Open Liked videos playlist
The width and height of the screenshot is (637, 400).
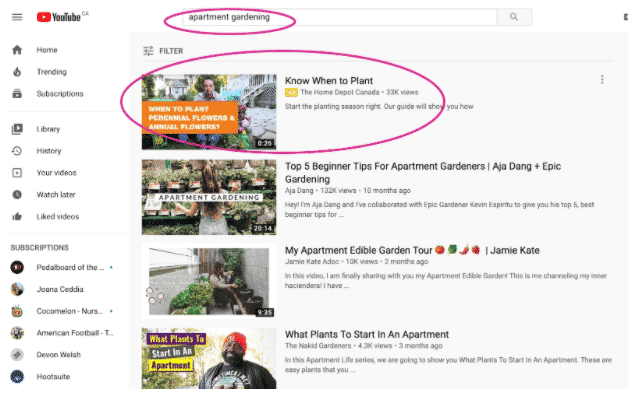coord(59,216)
